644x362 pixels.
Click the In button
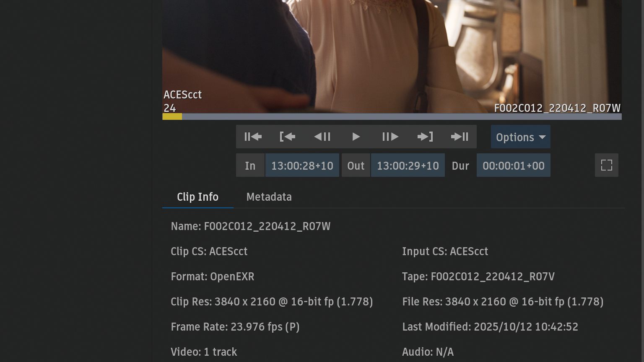(x=250, y=165)
